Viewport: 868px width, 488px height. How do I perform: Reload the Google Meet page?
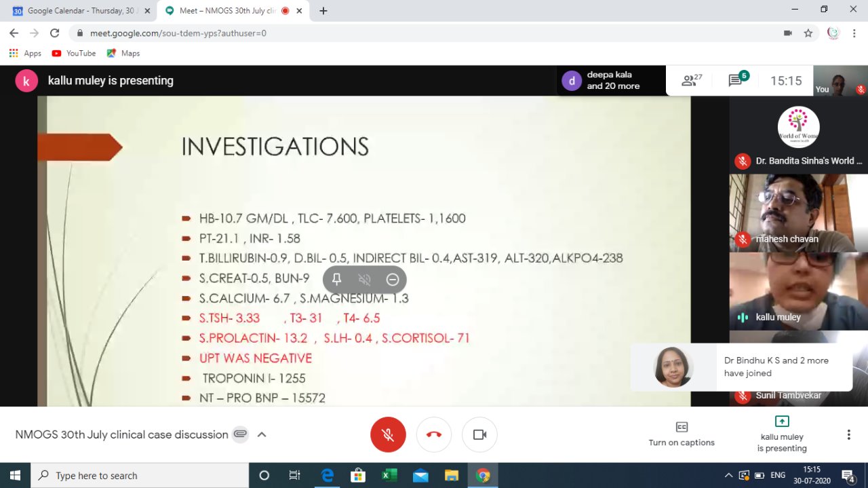55,33
